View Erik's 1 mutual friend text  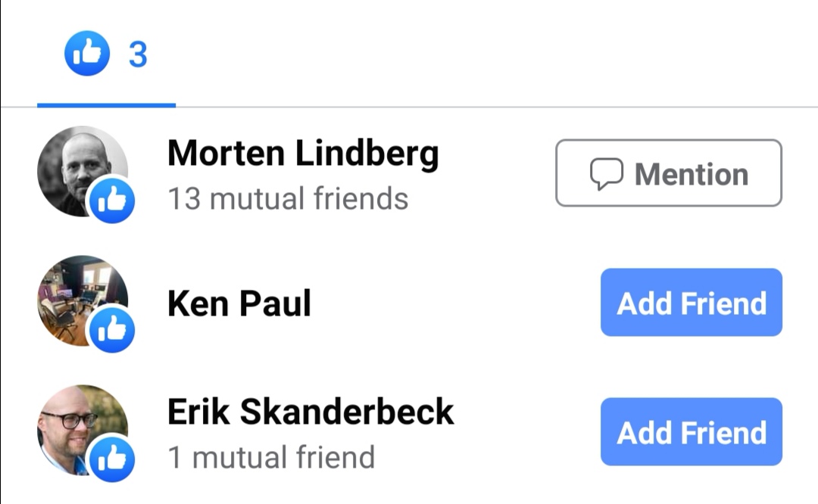(x=271, y=457)
